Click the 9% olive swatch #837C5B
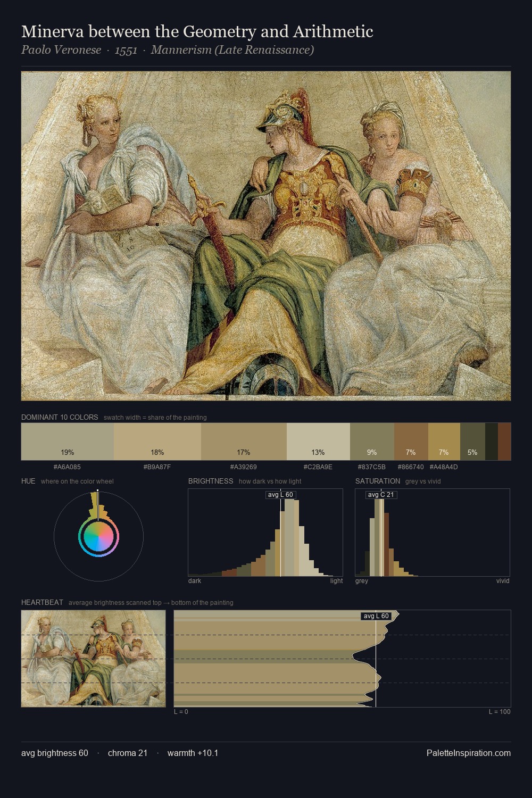Image resolution: width=532 pixels, height=798 pixels. (372, 441)
